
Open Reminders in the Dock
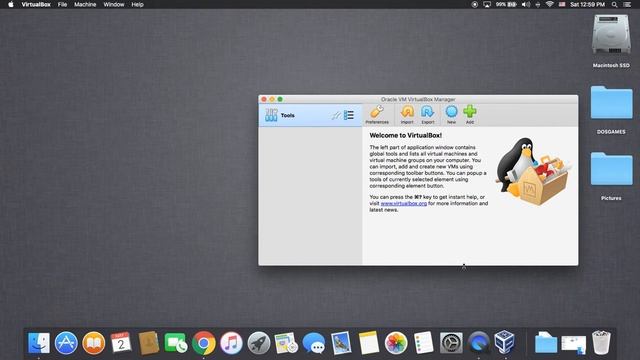click(423, 343)
